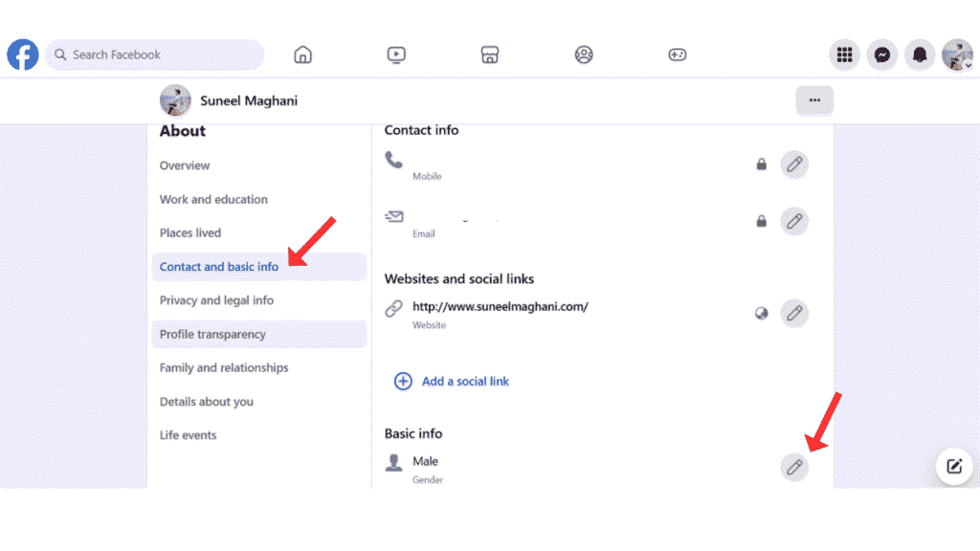Image resolution: width=980 pixels, height=551 pixels.
Task: Click Add a social link
Action: tap(465, 381)
